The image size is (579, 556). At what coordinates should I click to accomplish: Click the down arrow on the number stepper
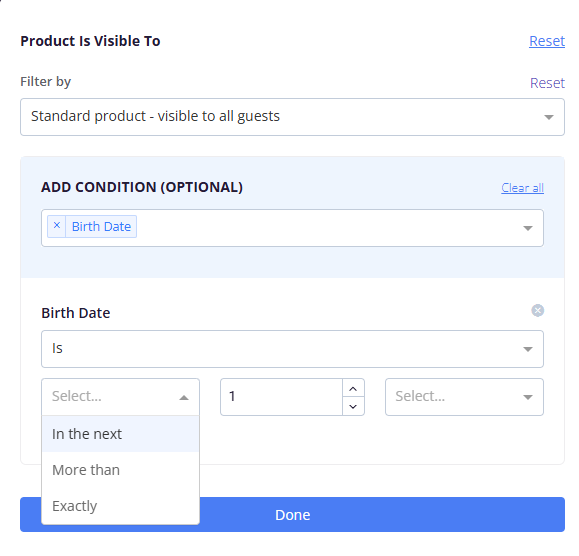coord(353,406)
